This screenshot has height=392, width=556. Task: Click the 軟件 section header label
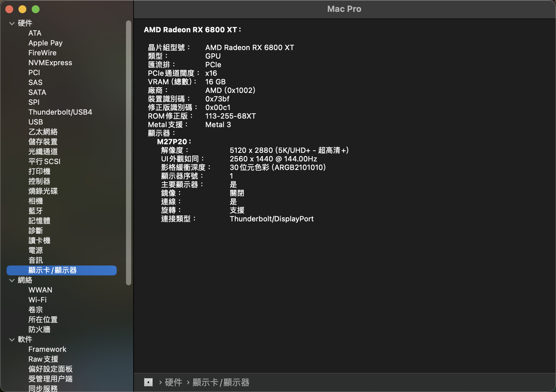click(25, 340)
